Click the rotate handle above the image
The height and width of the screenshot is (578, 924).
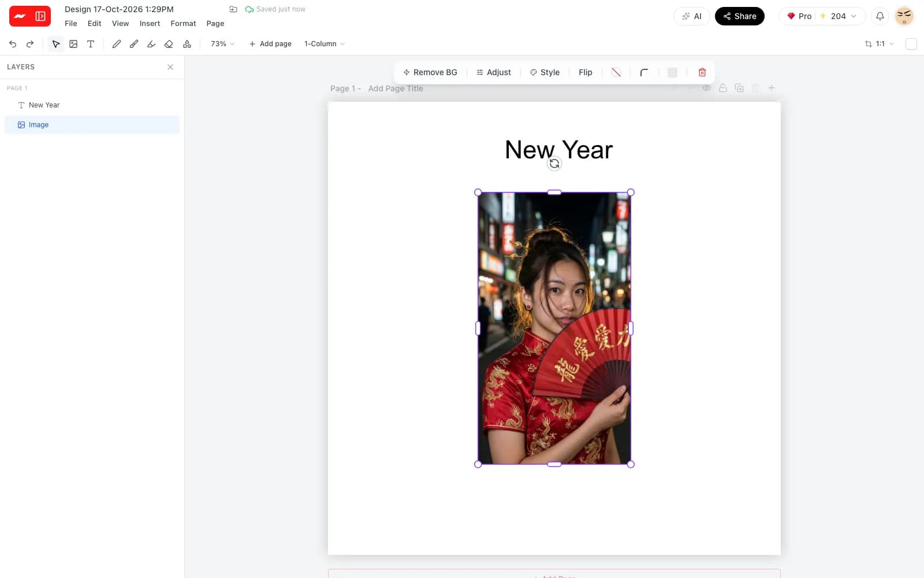tap(554, 164)
